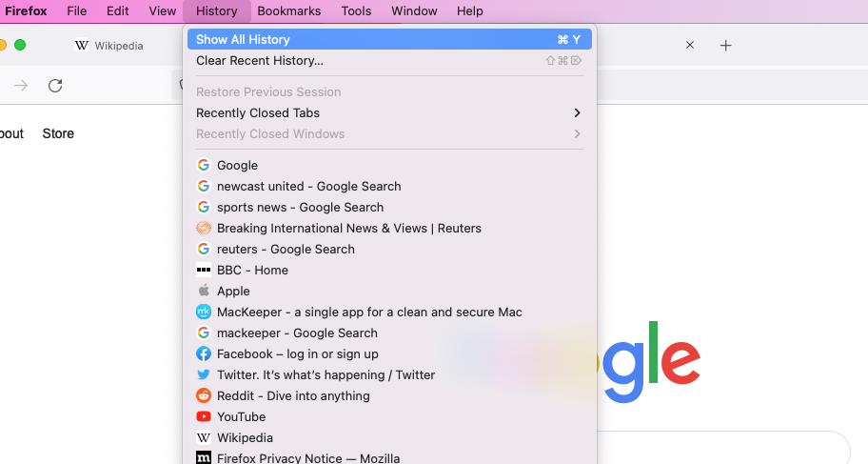
Task: Click the BBC favicon
Action: 204,271
